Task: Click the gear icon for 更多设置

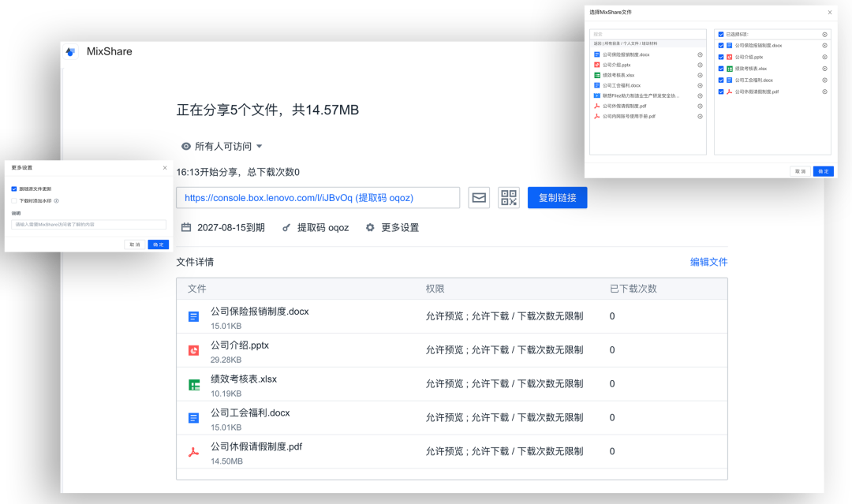Action: pyautogui.click(x=370, y=228)
